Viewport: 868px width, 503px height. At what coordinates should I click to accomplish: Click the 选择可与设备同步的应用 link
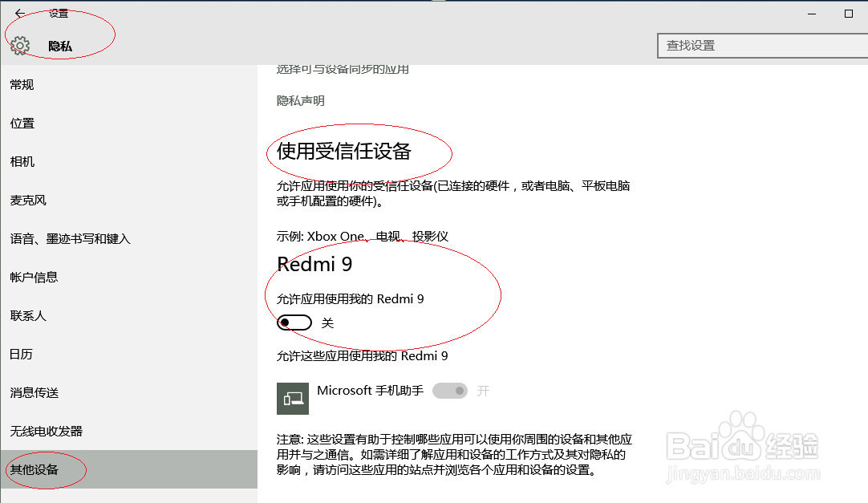click(x=343, y=69)
